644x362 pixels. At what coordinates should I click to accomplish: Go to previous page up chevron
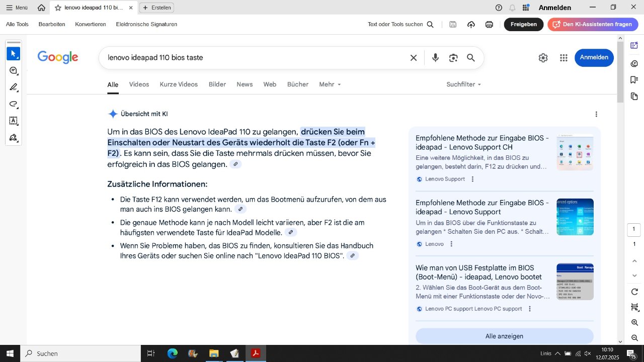[634, 260]
